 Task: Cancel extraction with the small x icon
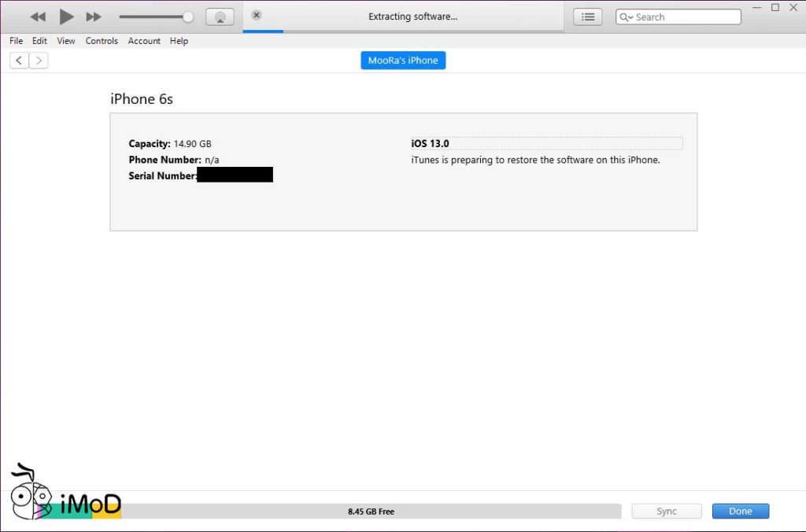tap(257, 15)
